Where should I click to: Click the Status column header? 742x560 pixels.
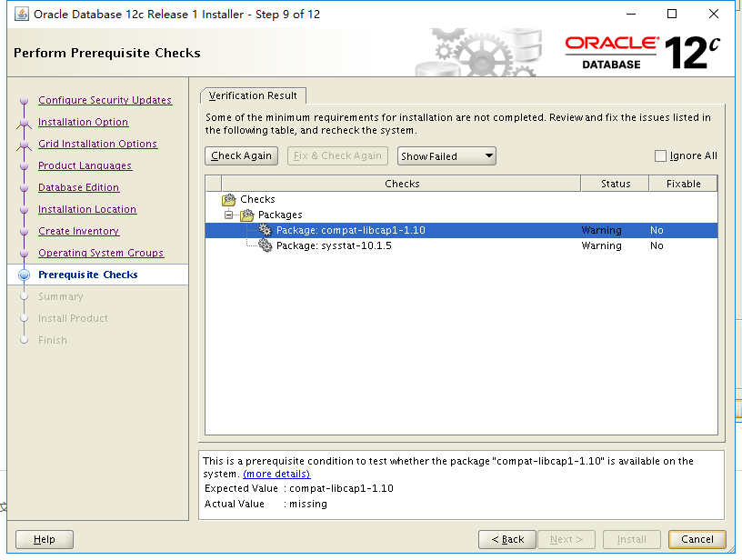click(x=616, y=184)
